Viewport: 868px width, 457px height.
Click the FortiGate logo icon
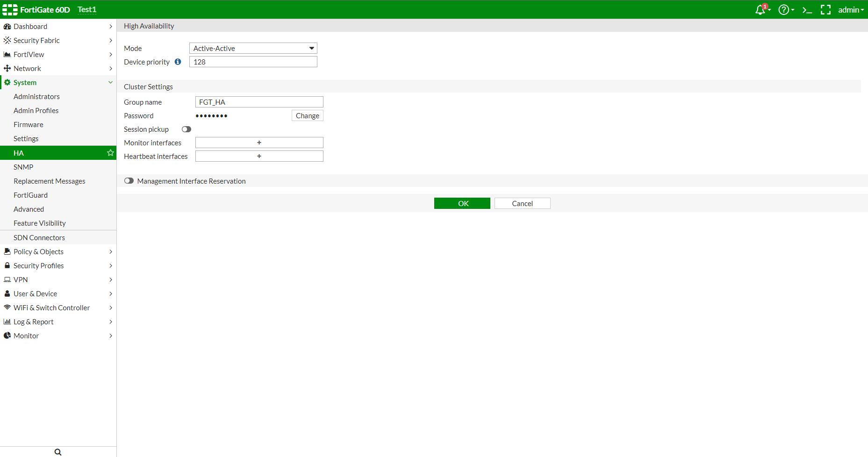10,10
